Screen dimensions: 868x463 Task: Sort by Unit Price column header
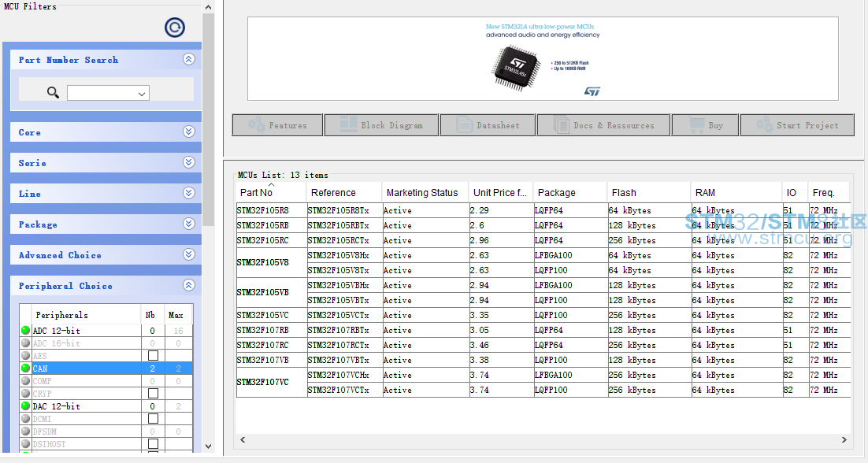[500, 192]
